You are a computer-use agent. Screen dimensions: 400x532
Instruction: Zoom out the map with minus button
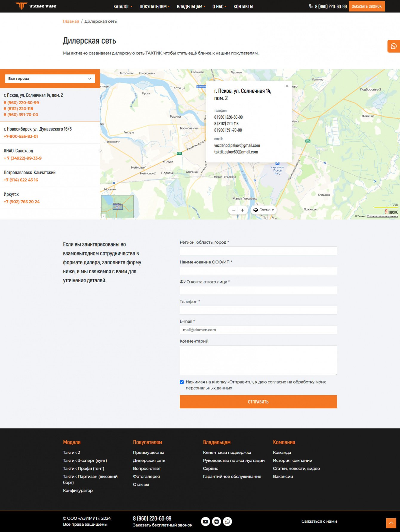pyautogui.click(x=234, y=210)
